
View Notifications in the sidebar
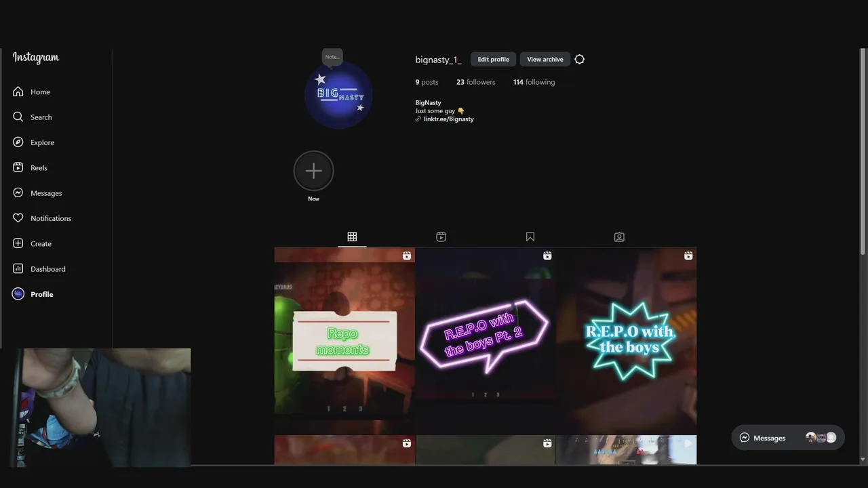(x=41, y=218)
